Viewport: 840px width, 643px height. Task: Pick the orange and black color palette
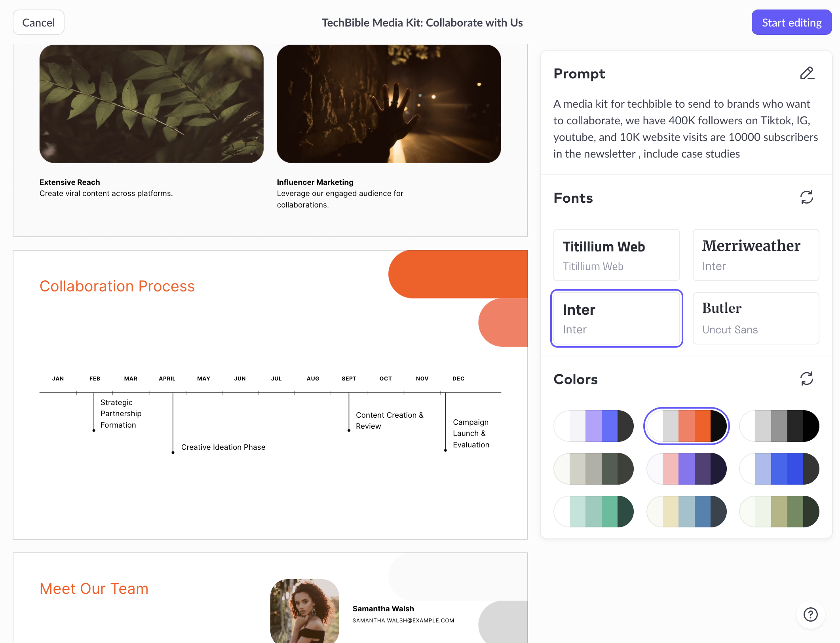point(686,426)
